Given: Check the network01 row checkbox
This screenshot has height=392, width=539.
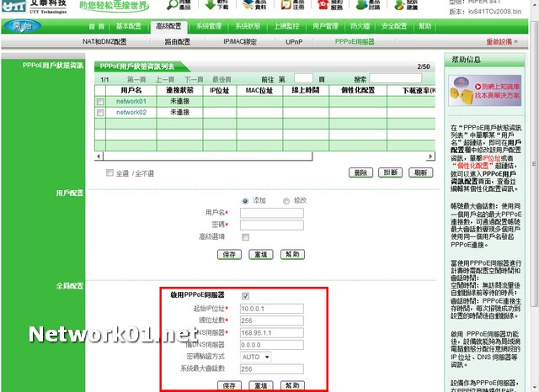Looking at the screenshot, I should tap(101, 101).
